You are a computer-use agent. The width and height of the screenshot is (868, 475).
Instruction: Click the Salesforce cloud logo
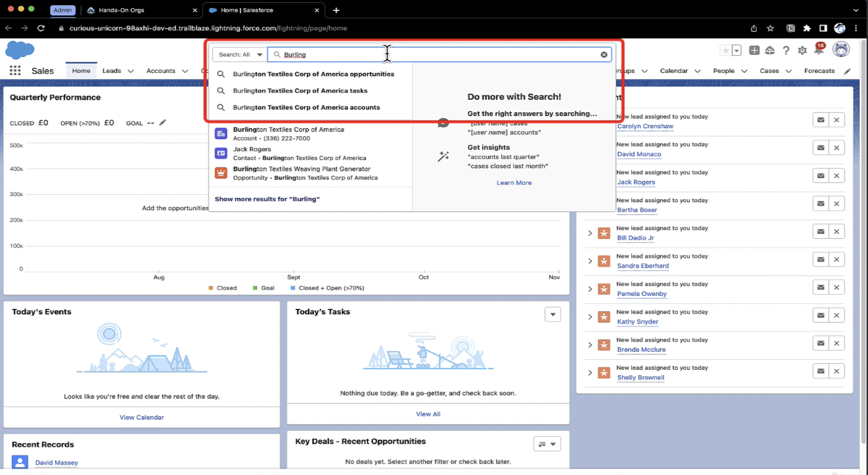(x=20, y=50)
